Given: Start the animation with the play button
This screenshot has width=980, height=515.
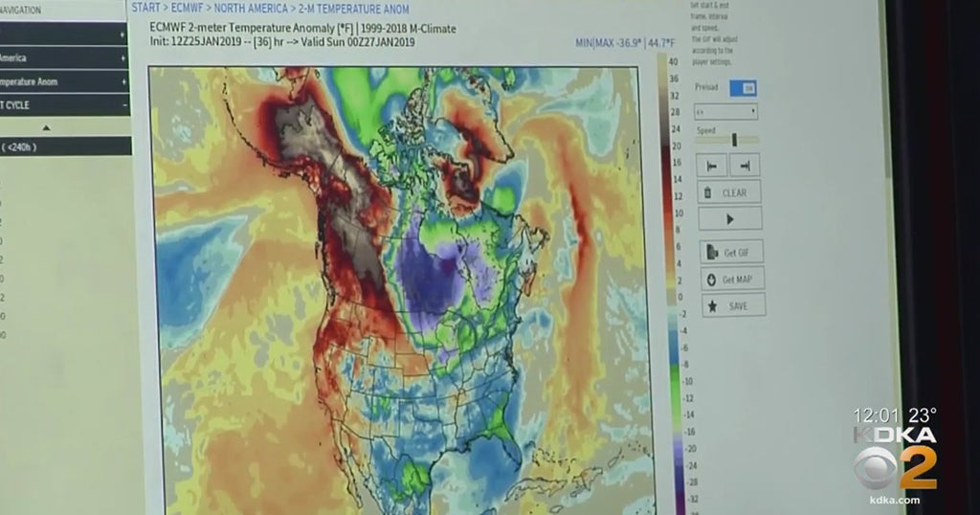Looking at the screenshot, I should pos(730,219).
